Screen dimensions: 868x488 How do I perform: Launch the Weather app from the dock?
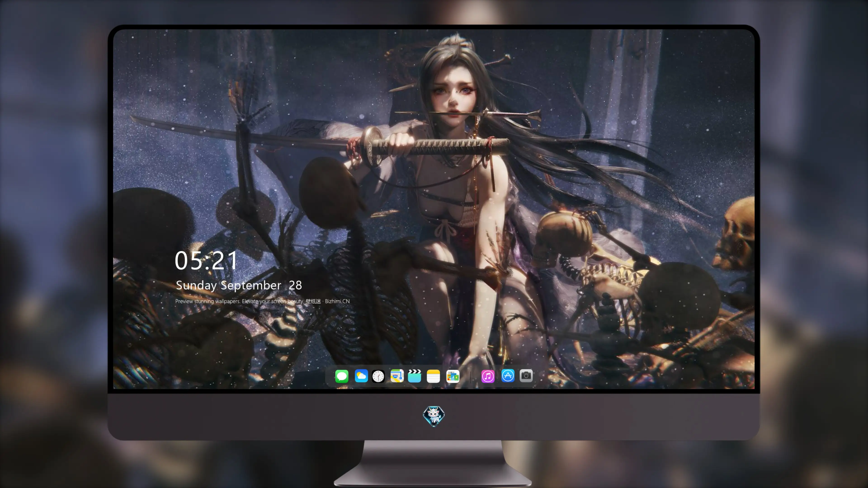tap(361, 376)
